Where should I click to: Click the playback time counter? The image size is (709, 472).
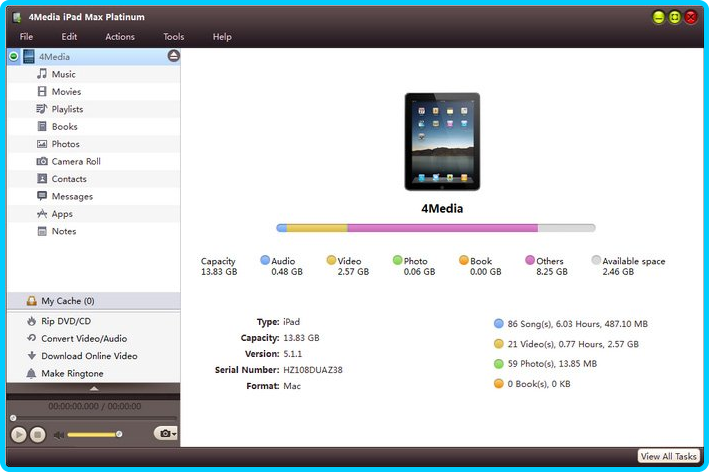95,406
